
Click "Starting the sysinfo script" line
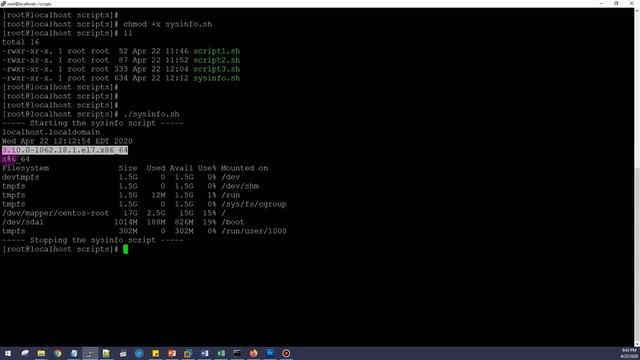coord(93,123)
